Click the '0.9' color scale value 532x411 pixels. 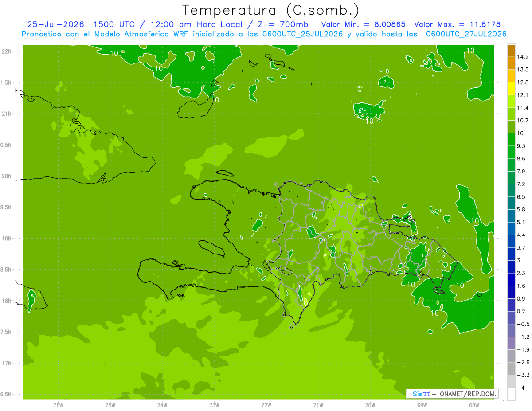point(521,298)
